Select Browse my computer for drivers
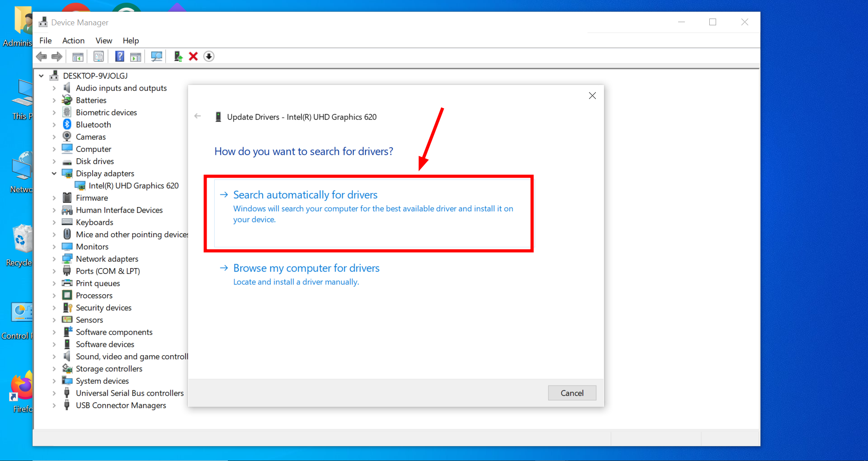 click(306, 268)
